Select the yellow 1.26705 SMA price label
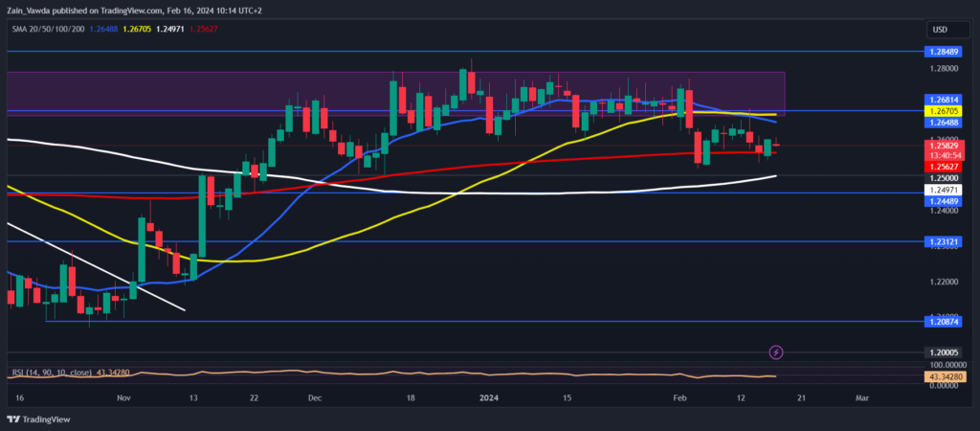Screen dimensions: 980x431 coord(943,111)
